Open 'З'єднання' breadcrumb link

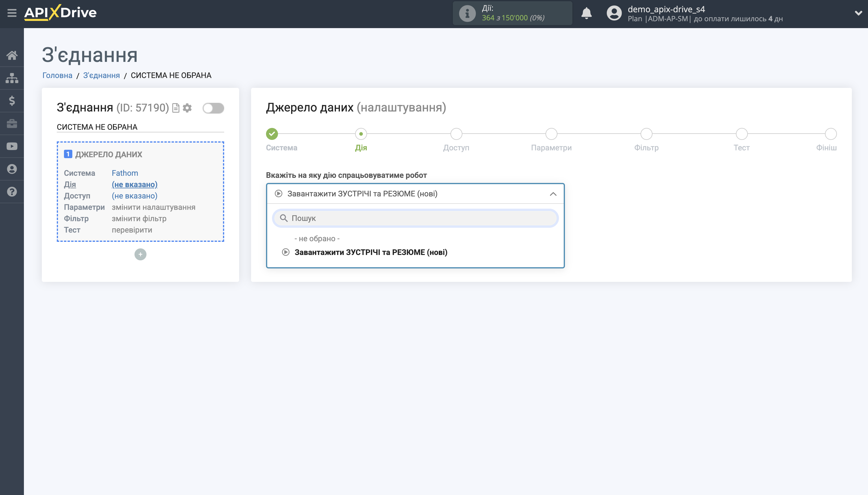click(x=101, y=75)
